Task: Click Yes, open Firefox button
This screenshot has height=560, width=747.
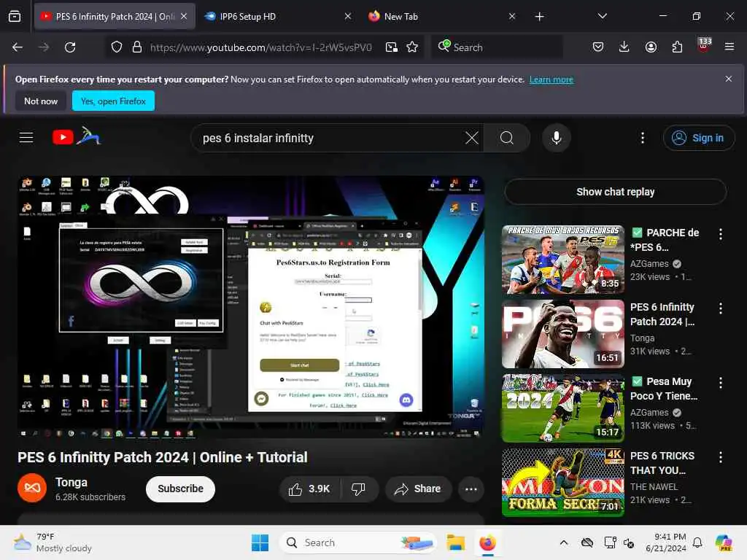Action: pyautogui.click(x=113, y=101)
